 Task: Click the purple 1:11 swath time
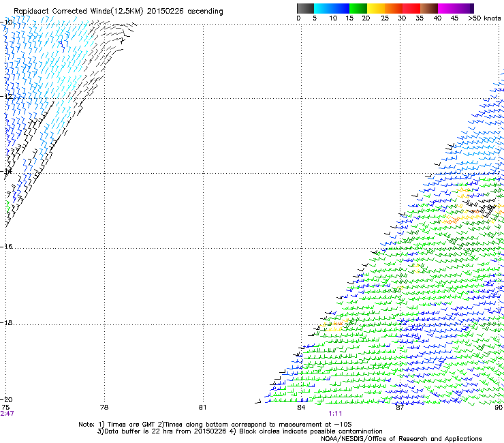(x=335, y=414)
